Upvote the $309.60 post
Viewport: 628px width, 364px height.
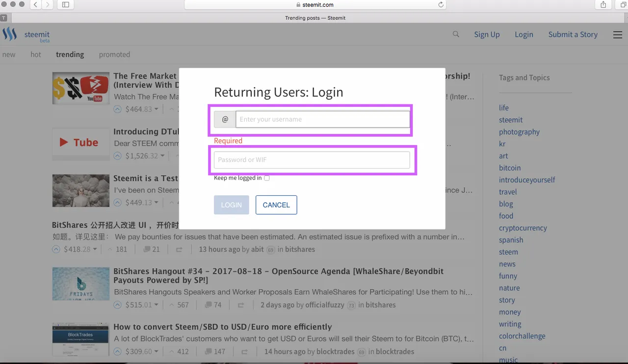118,351
